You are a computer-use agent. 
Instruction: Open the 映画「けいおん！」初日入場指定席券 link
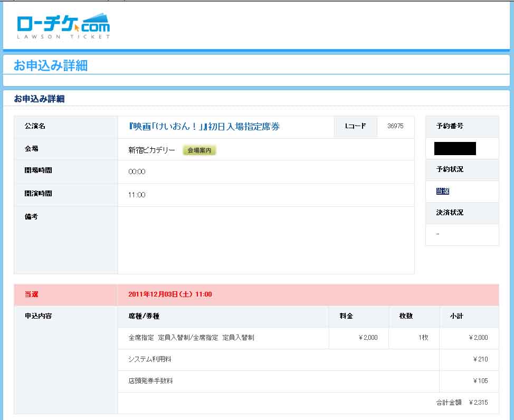pyautogui.click(x=204, y=127)
